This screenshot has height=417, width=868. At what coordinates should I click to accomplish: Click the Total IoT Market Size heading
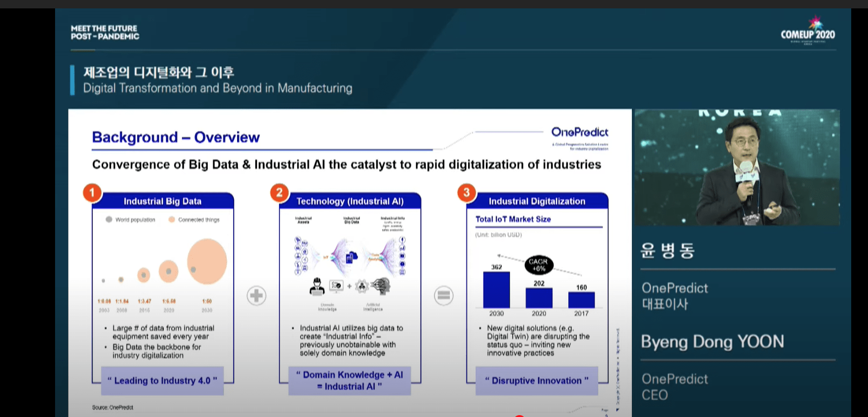513,219
